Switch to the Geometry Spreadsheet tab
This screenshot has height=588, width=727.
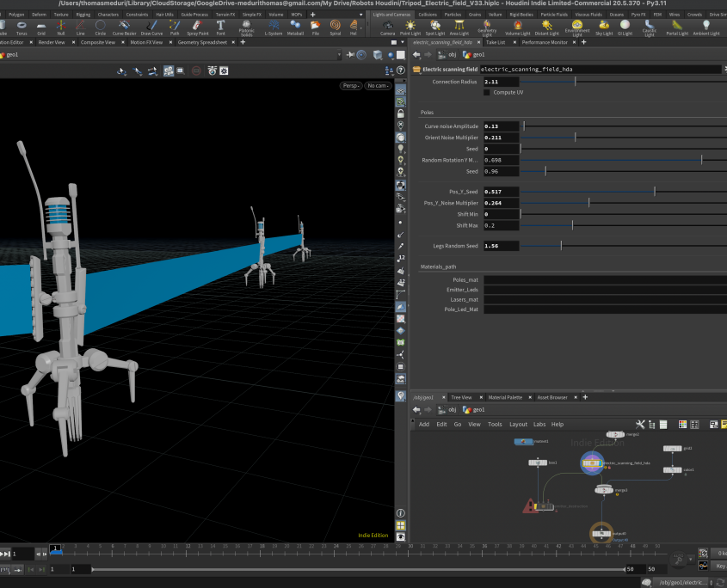(202, 42)
